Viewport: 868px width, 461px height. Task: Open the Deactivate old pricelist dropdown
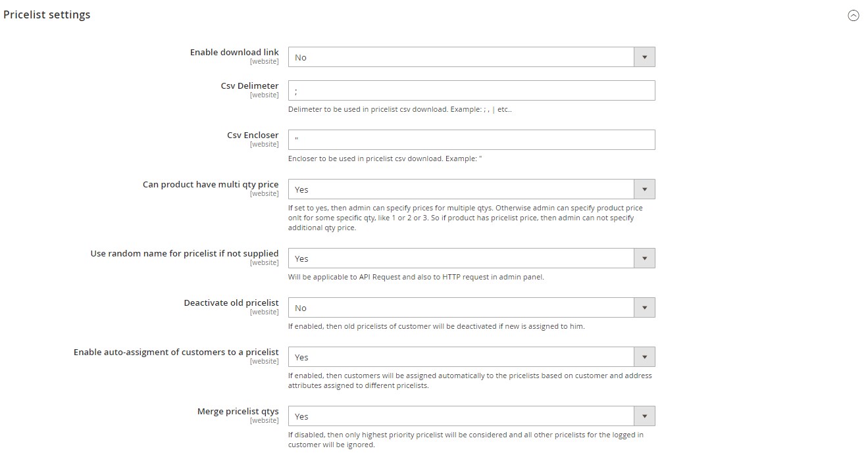click(x=461, y=308)
